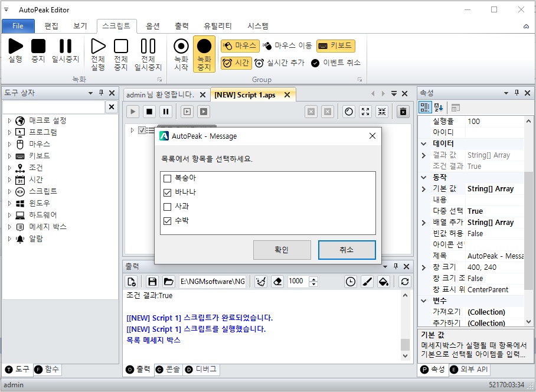Click collapse-all icon in script toolbar
Image resolution: width=536 pixels, height=392 pixels.
pos(382,112)
